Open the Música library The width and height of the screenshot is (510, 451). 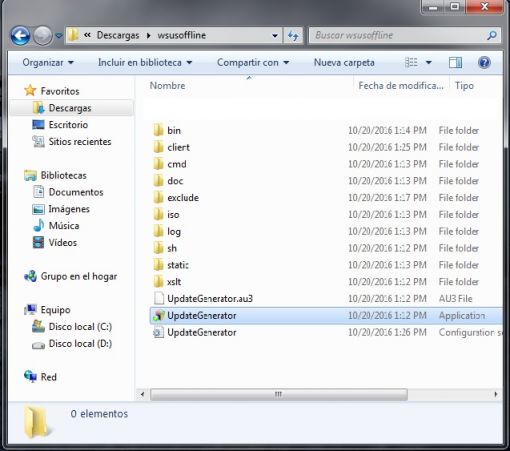tap(64, 226)
